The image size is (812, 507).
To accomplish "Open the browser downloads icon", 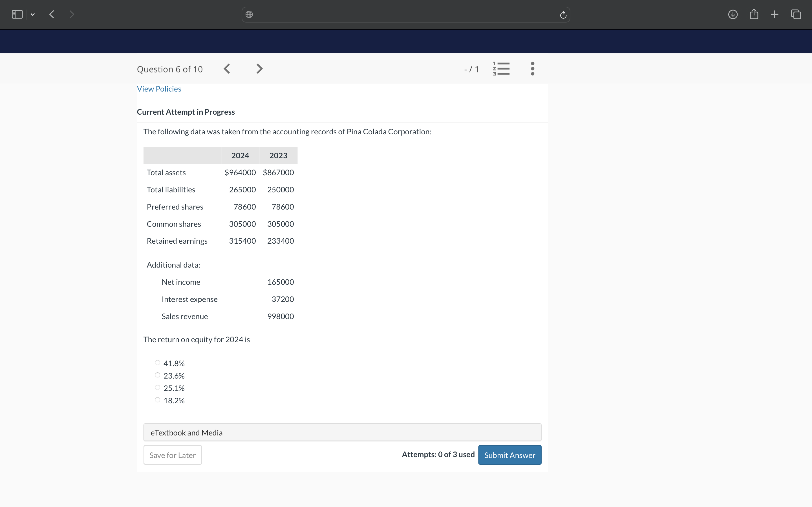I will 732,14.
